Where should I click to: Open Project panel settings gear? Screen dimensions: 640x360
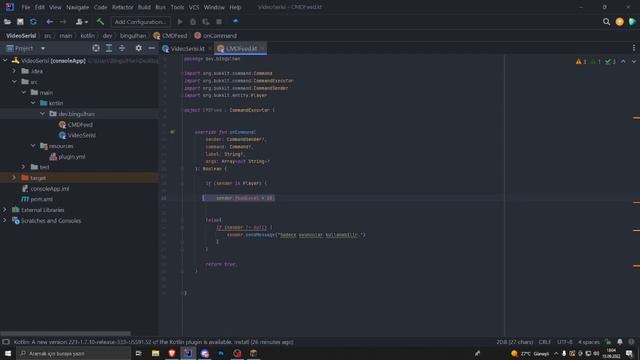139,48
